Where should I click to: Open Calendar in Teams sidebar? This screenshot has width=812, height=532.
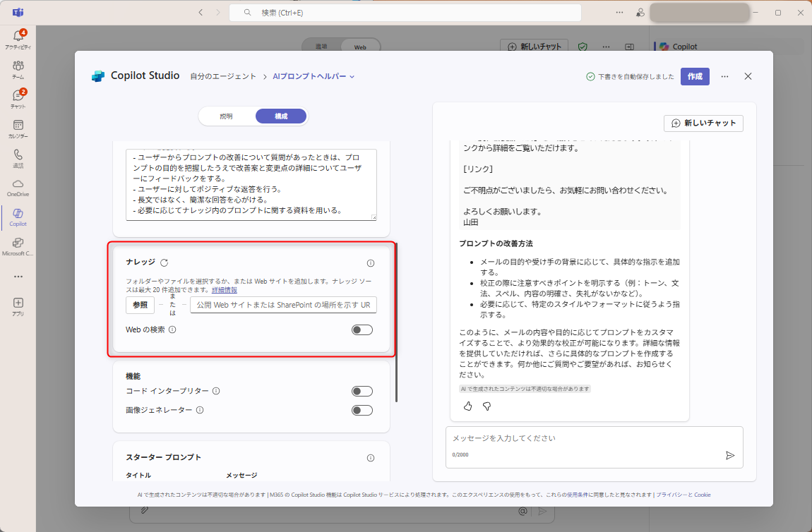click(18, 128)
